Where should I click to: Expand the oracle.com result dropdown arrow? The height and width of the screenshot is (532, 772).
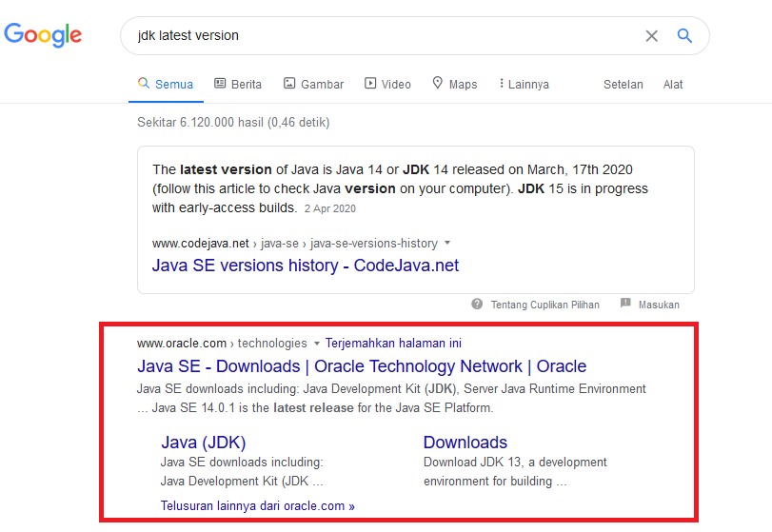[x=317, y=343]
